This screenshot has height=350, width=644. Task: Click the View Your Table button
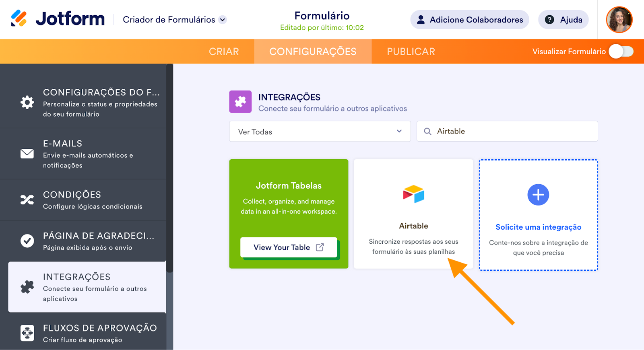pos(289,247)
